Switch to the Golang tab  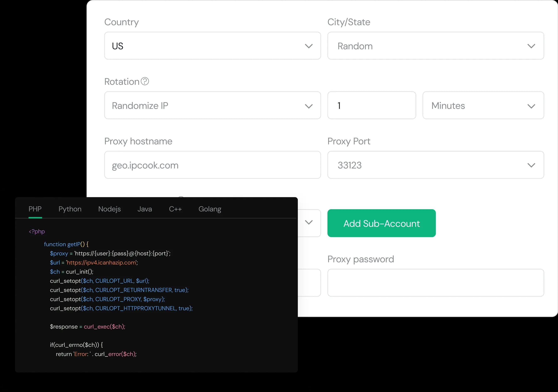tap(210, 209)
